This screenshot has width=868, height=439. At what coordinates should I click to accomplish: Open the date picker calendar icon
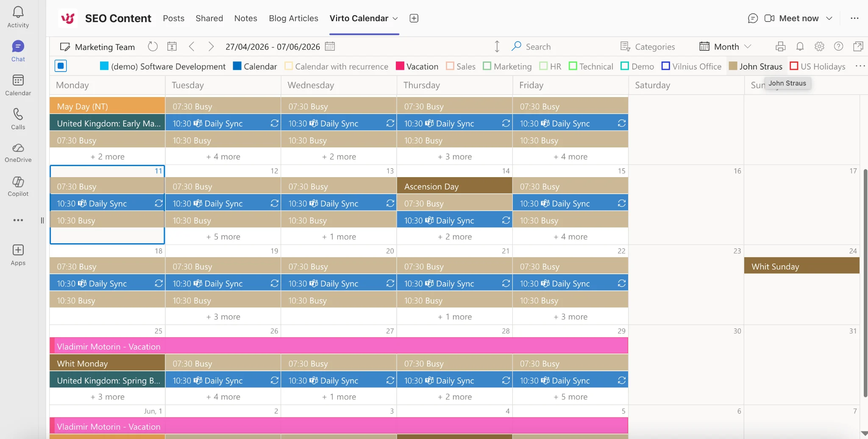pyautogui.click(x=330, y=47)
